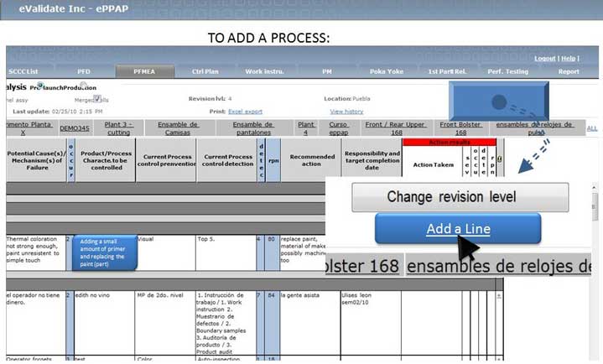
Task: Click the 'edith no vino' cell
Action: (x=105, y=322)
